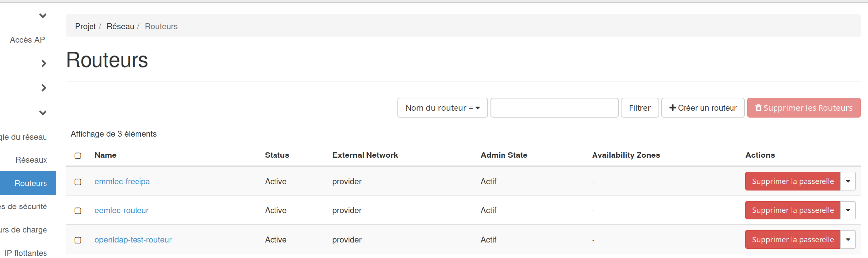Tick the select-all routers header checkbox
This screenshot has width=868, height=258.
point(78,155)
